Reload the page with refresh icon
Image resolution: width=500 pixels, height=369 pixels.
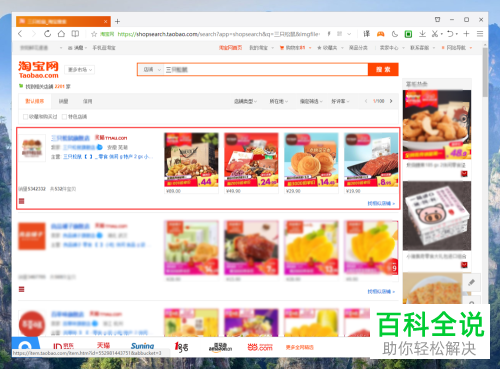47,34
